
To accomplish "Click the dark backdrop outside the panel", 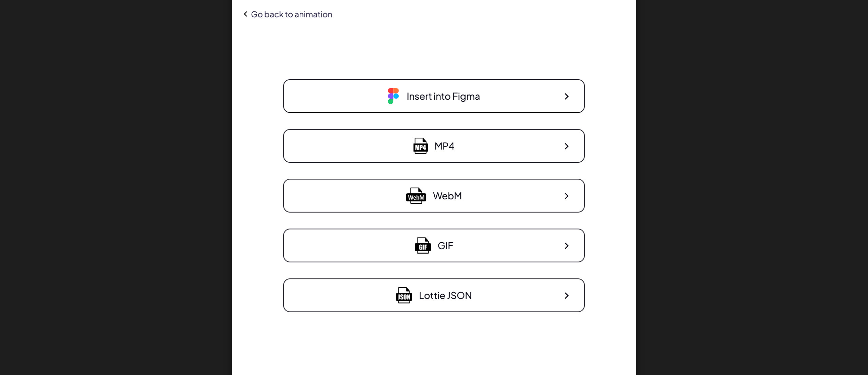I will pos(115,187).
